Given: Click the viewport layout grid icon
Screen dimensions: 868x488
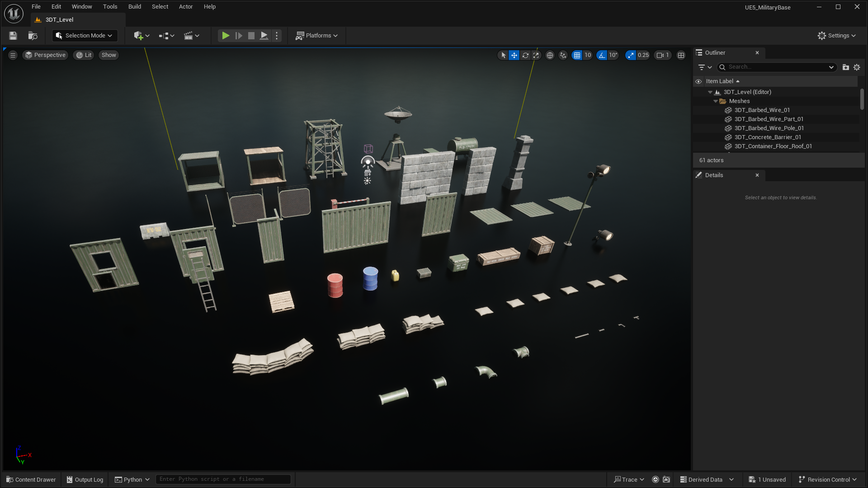Looking at the screenshot, I should click(681, 55).
